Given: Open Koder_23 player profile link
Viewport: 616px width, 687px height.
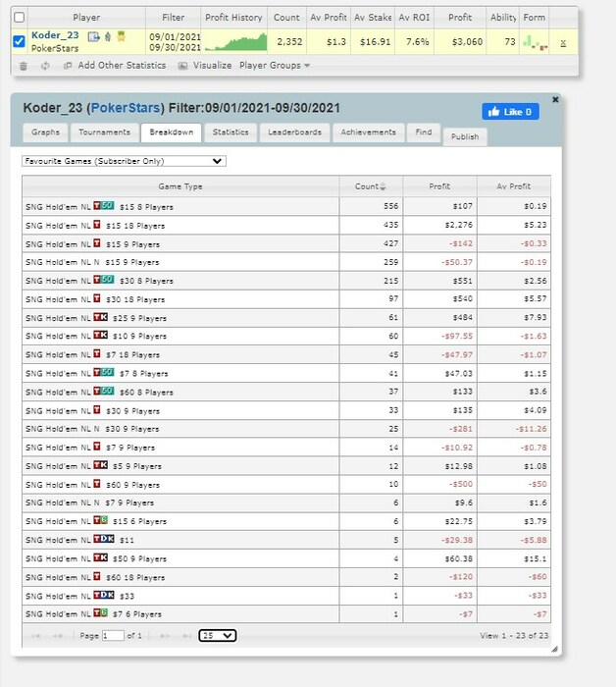Looking at the screenshot, I should (55, 35).
